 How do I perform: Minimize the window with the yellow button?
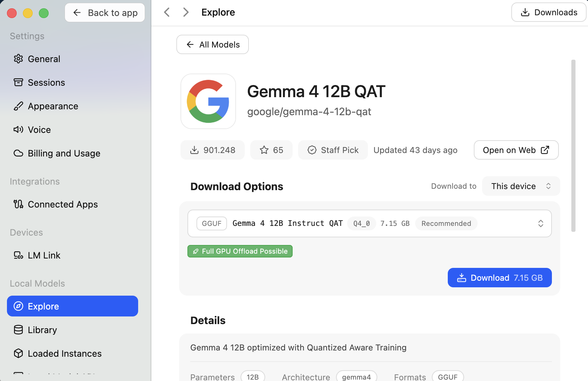tap(28, 13)
